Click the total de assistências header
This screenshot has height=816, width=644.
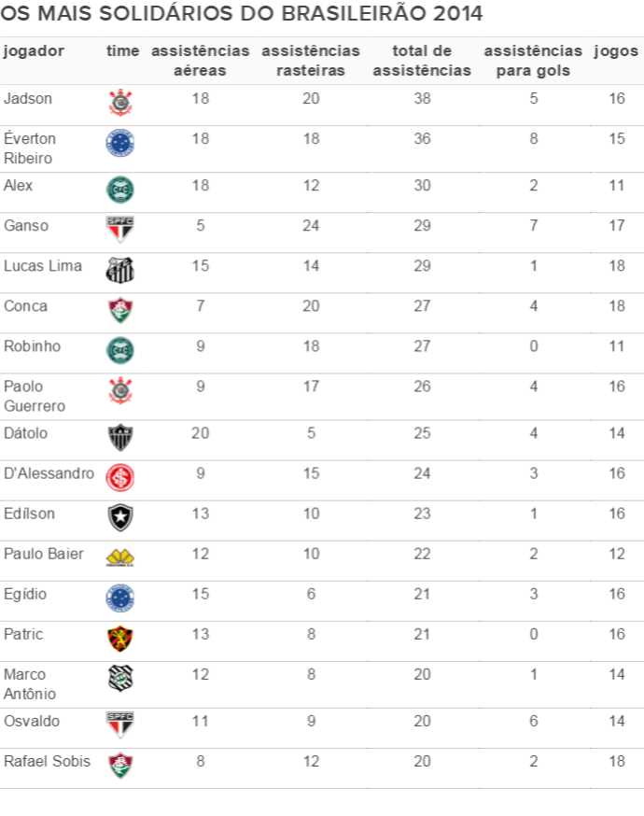(422, 61)
